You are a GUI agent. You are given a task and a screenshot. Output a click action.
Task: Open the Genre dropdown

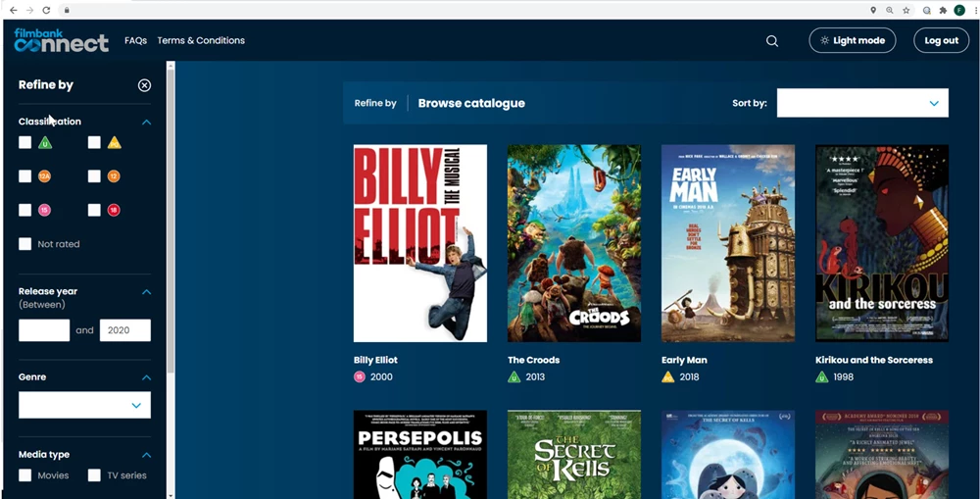[84, 405]
